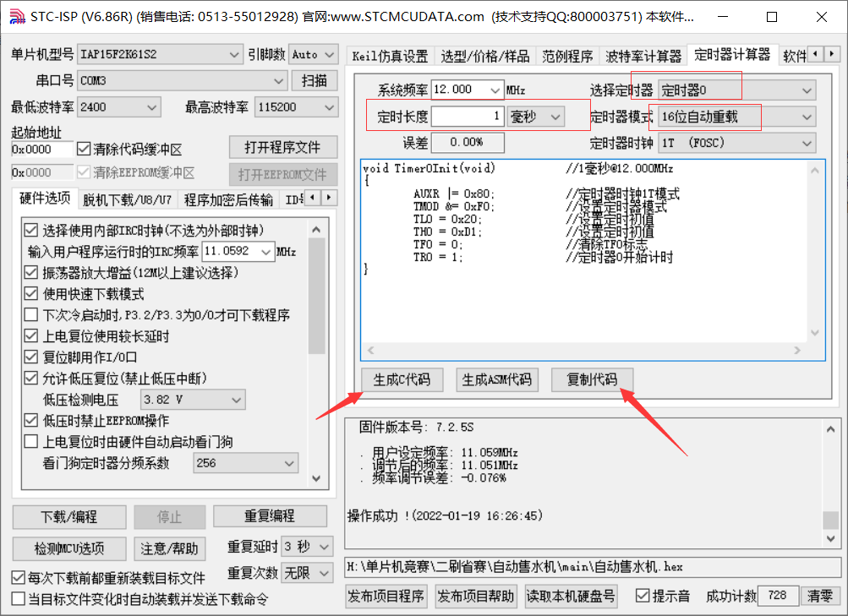Open 重复次数 无限 dropdown
The height and width of the screenshot is (616, 848).
(307, 573)
